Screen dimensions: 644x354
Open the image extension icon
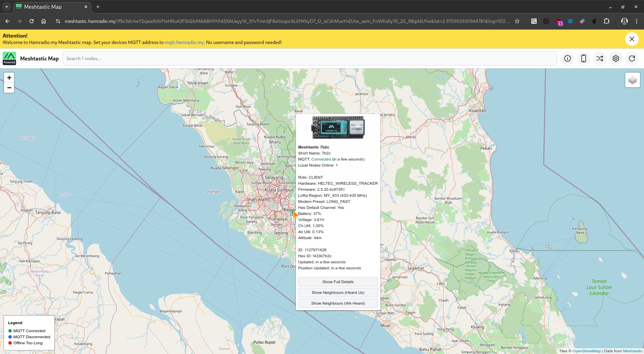pyautogui.click(x=546, y=21)
